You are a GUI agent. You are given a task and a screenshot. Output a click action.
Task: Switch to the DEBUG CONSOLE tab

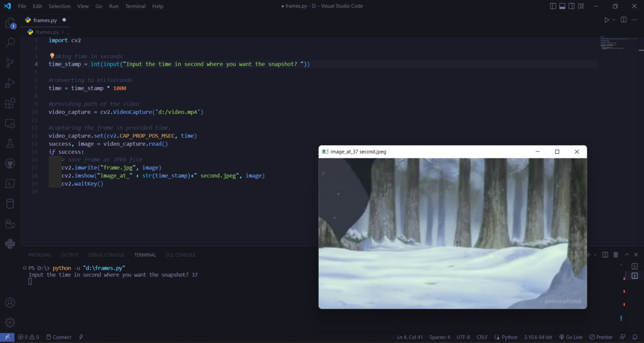[x=106, y=255]
